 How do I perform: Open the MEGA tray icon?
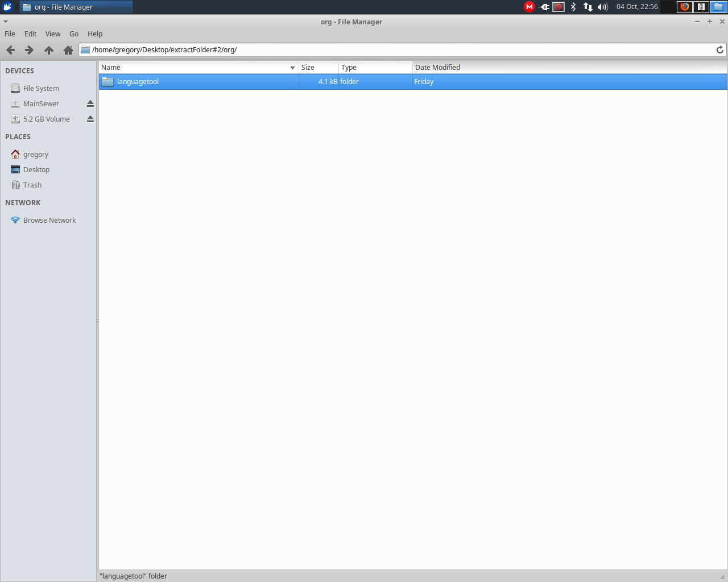click(530, 7)
